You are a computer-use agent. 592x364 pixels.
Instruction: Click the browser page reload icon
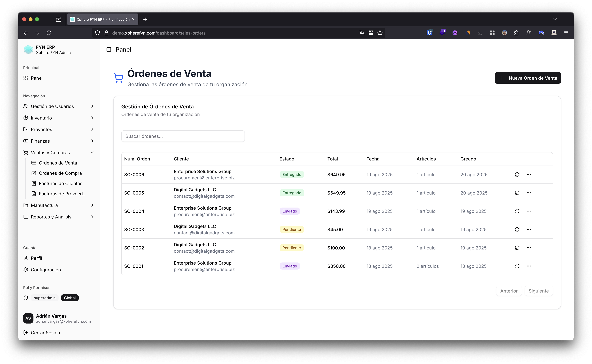coord(49,33)
